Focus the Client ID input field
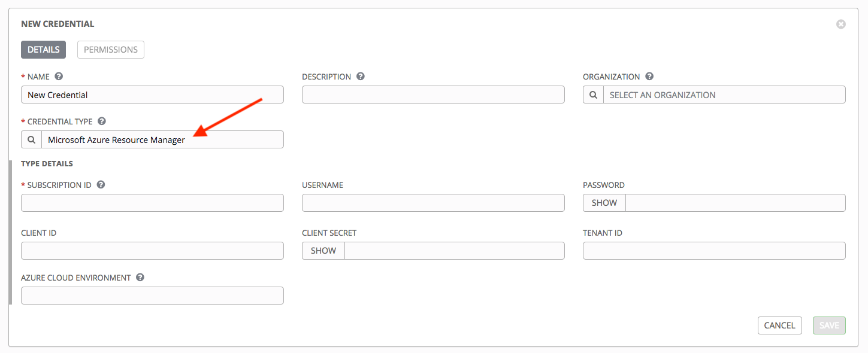This screenshot has width=868, height=353. tap(152, 251)
